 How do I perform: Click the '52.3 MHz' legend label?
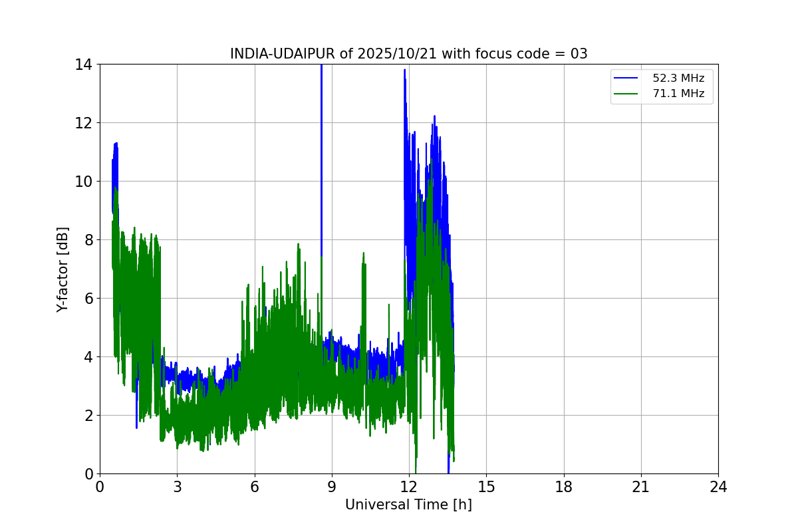tap(678, 78)
